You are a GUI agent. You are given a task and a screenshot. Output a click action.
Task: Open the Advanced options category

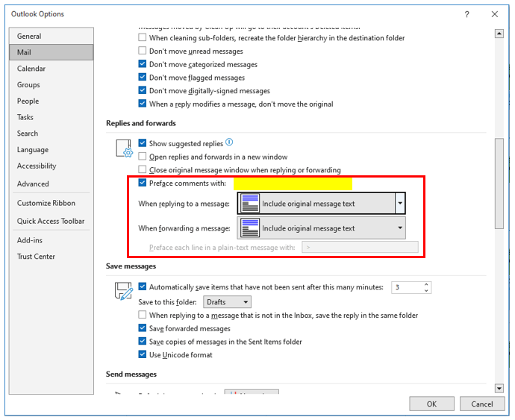[x=51, y=184]
